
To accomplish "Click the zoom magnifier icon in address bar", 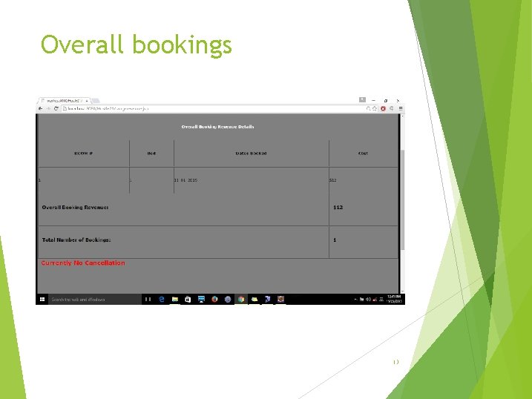I will (368, 109).
